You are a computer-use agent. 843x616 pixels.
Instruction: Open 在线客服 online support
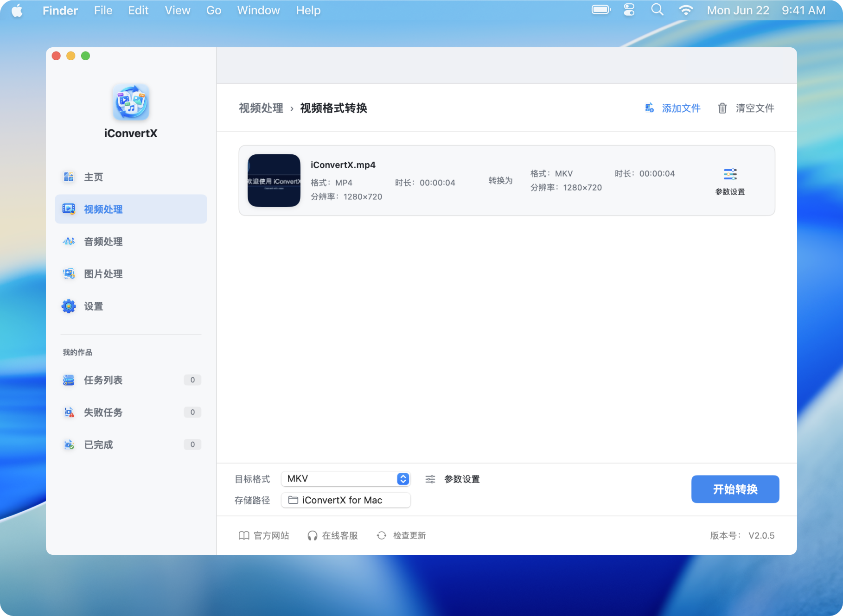tap(332, 536)
